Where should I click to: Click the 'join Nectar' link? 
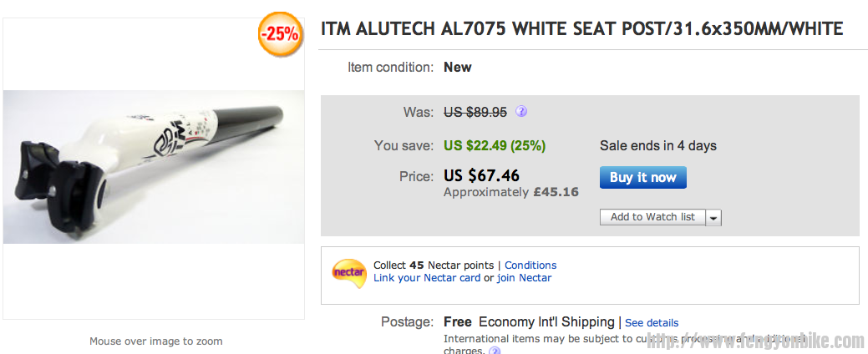coord(524,278)
